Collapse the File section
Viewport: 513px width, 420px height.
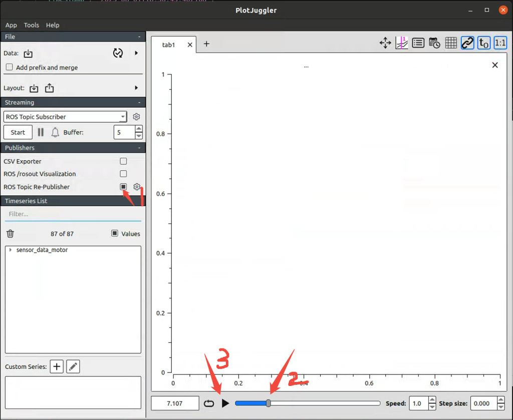click(x=139, y=37)
